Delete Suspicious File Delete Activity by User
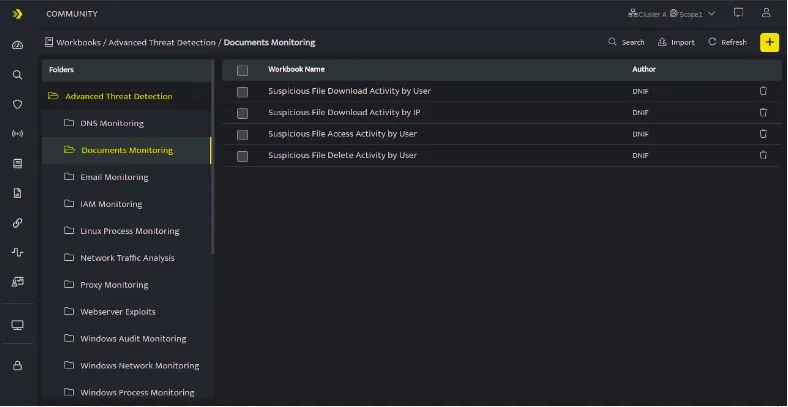Viewport: 788px width, 407px height. pyautogui.click(x=763, y=155)
